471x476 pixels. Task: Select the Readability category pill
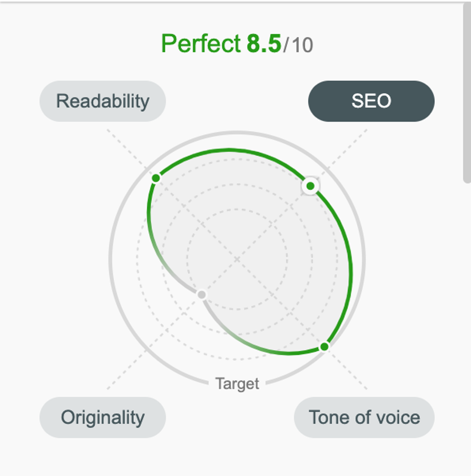tap(103, 101)
